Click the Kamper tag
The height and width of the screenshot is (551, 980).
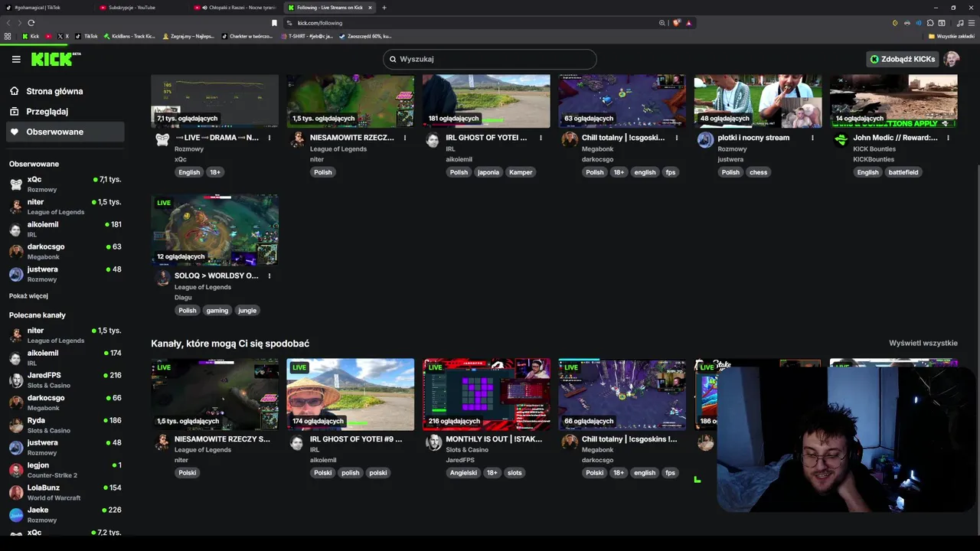521,172
